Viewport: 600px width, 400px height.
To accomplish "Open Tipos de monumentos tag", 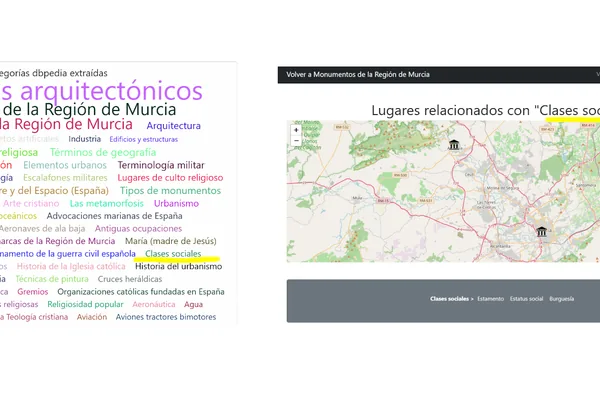I will coord(171,191).
